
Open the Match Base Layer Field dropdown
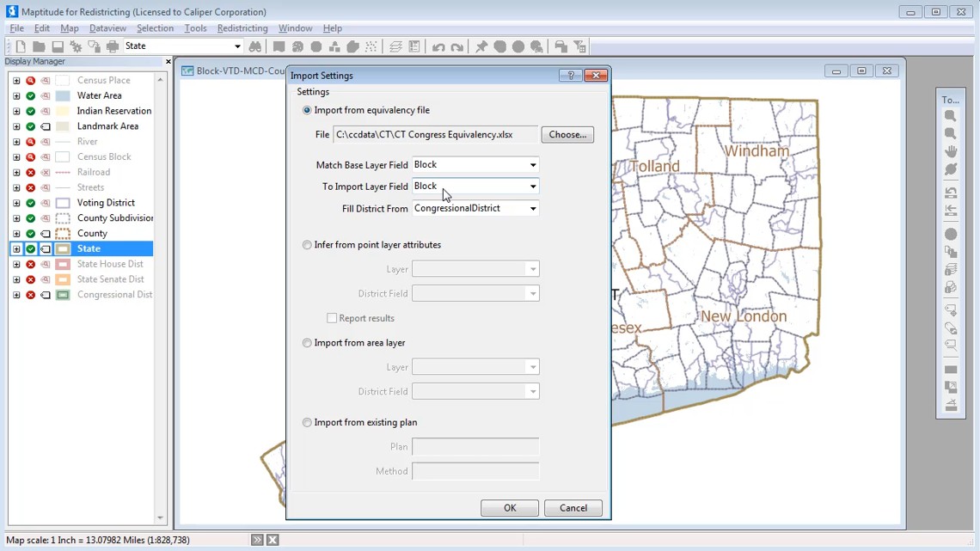534,164
